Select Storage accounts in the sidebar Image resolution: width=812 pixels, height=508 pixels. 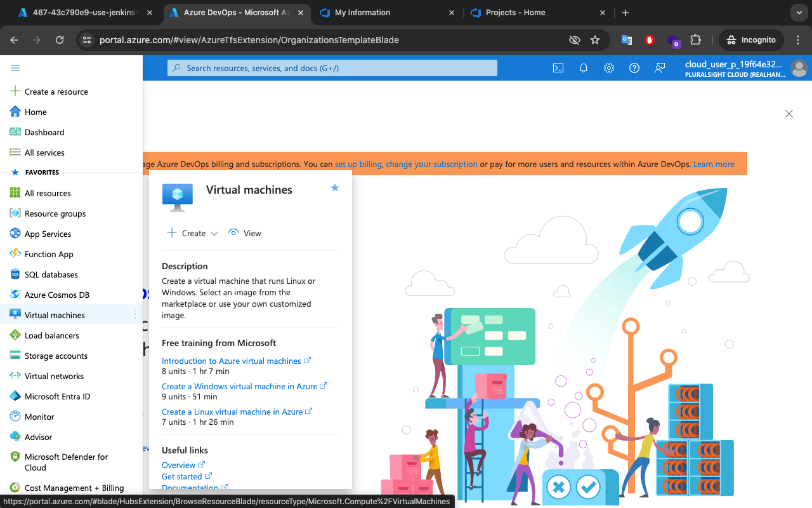pos(71,356)
